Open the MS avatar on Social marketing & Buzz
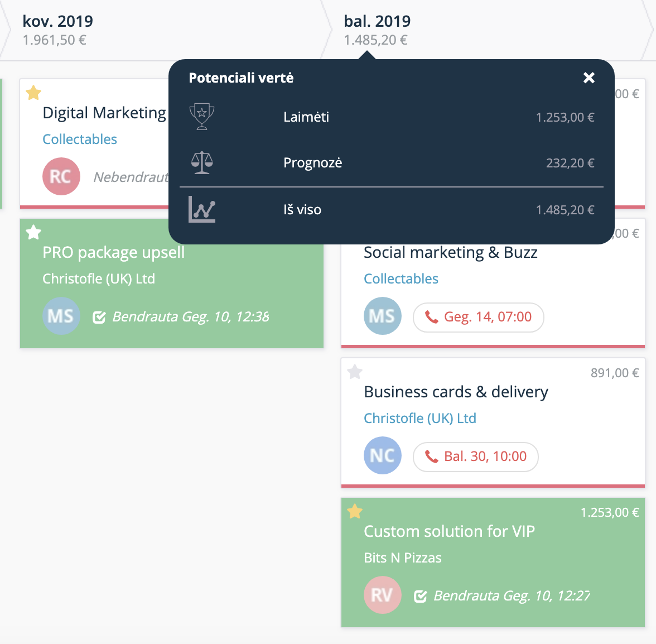 click(383, 315)
